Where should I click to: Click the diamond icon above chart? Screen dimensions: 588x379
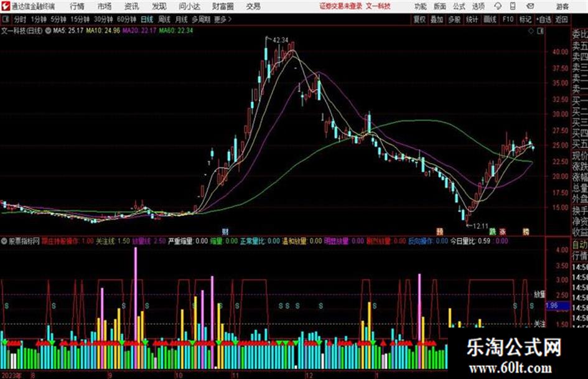pos(531,31)
